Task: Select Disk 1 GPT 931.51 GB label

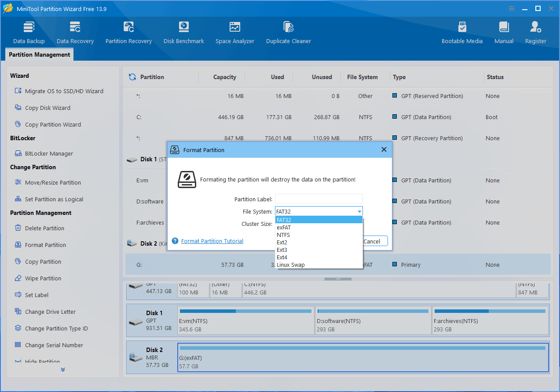Action: [x=152, y=321]
